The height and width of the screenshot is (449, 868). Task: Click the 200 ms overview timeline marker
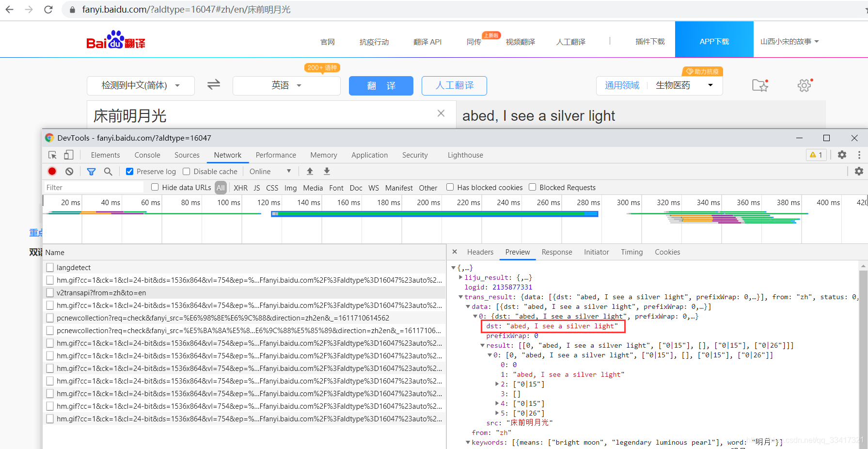pyautogui.click(x=428, y=202)
